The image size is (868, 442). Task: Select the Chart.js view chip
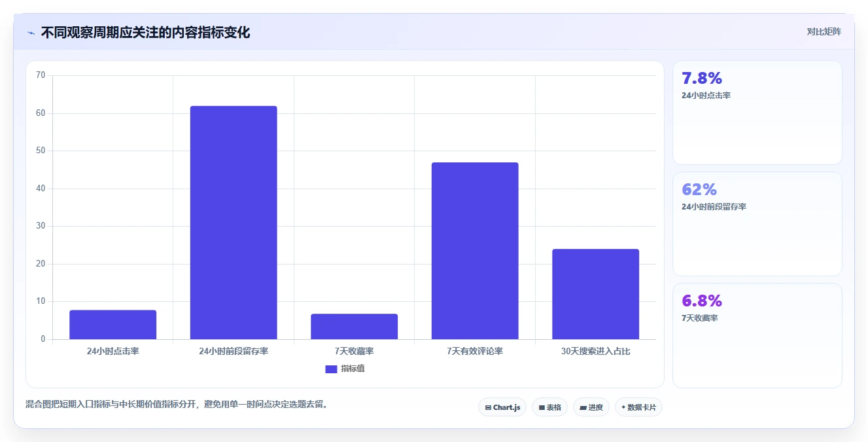click(502, 407)
